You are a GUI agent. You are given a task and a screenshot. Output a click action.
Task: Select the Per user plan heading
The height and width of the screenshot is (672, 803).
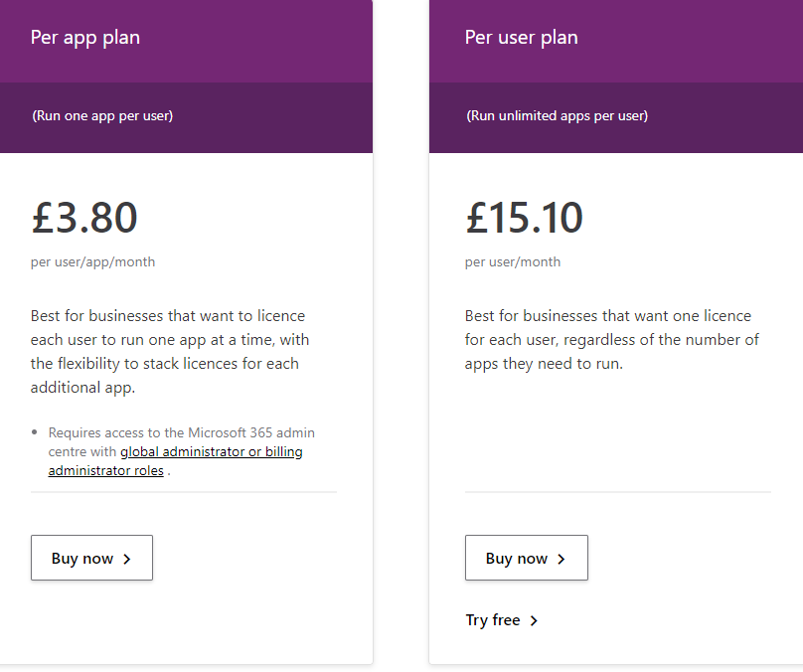coord(521,38)
